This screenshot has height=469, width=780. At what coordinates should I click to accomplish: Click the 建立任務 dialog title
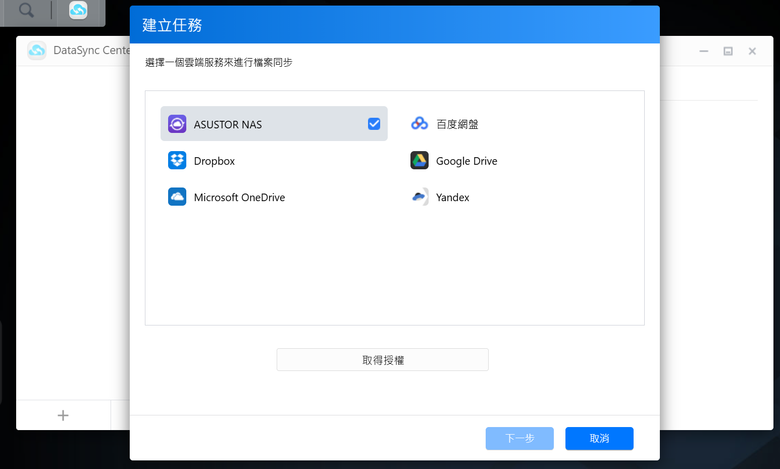172,25
